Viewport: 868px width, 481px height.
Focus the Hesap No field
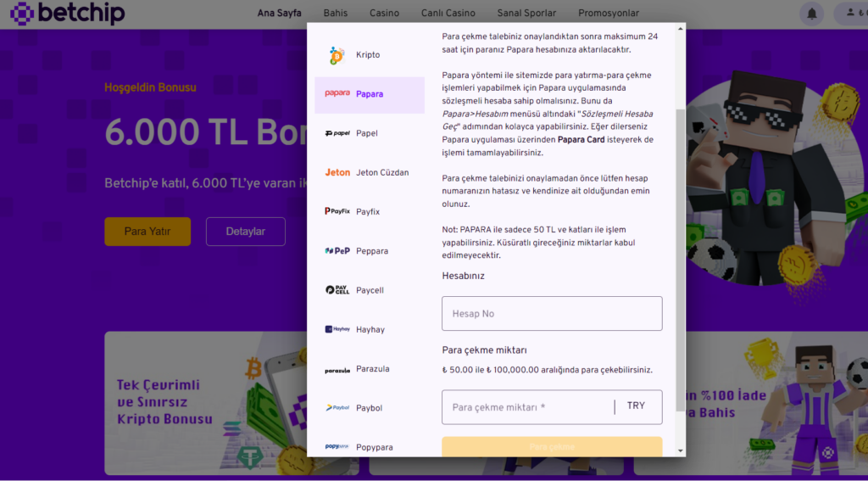point(552,314)
